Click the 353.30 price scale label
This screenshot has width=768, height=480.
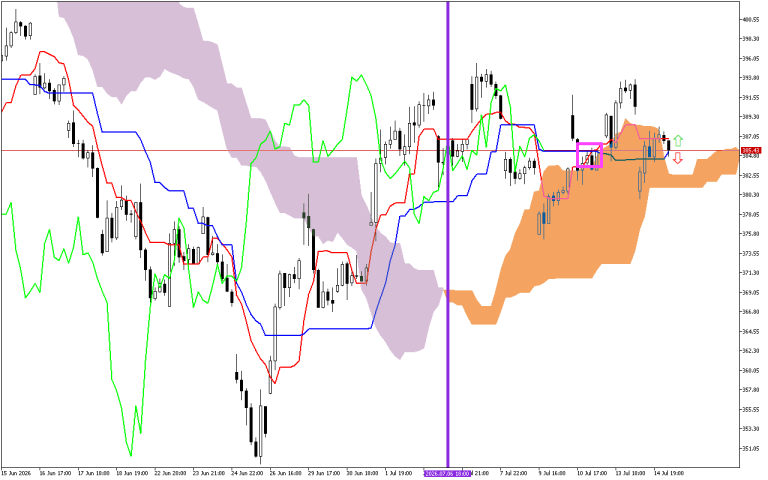coord(751,429)
